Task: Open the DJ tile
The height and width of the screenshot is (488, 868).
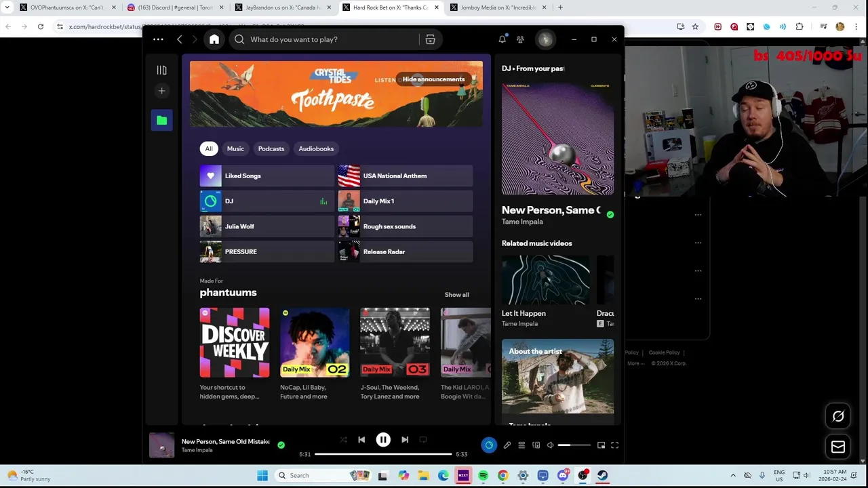Action: click(x=267, y=201)
